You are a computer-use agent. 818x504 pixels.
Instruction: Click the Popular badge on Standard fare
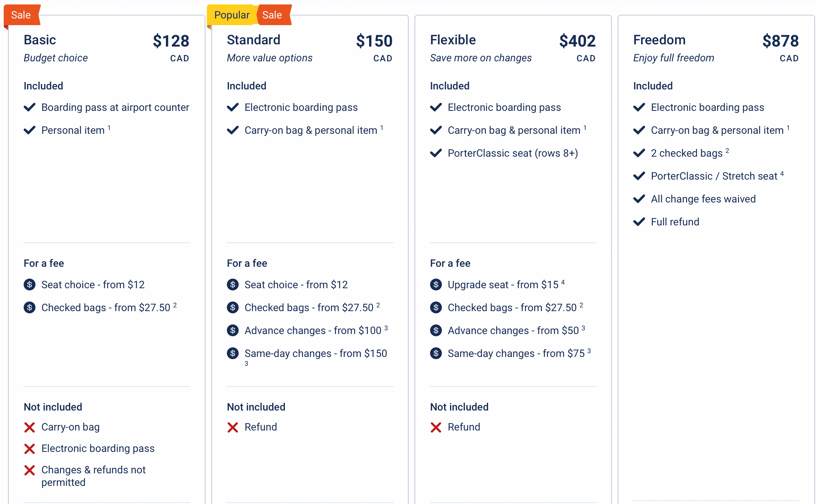tap(232, 15)
